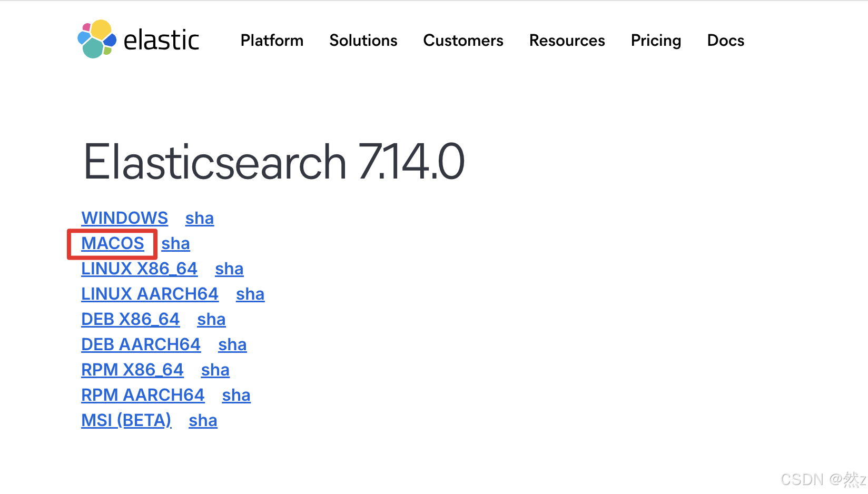The image size is (868, 494).
Task: Download the RPM AARCH64 package
Action: [x=143, y=395]
